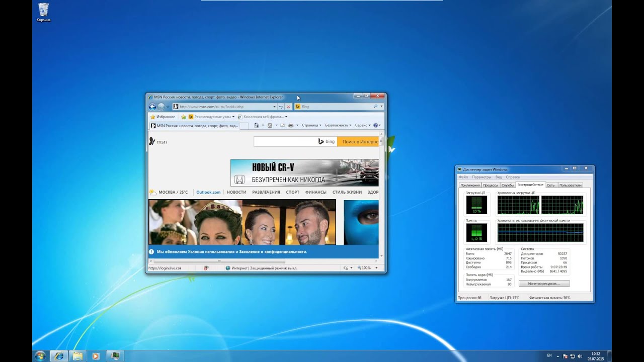Open the ФИНАНСЫ link on MSN
The width and height of the screenshot is (644, 362).
(x=315, y=192)
